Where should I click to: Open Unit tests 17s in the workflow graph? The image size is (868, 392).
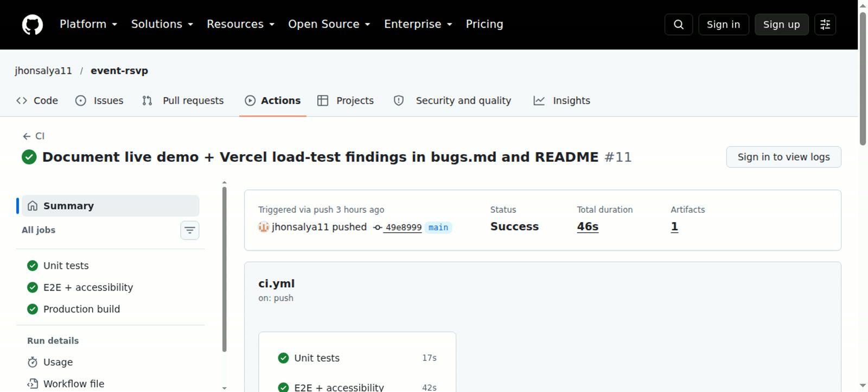(x=357, y=358)
